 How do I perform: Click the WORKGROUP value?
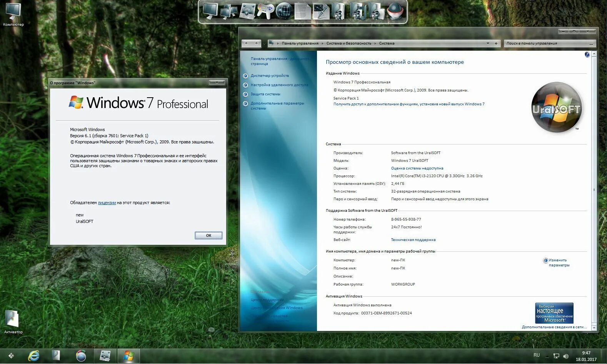(x=403, y=284)
